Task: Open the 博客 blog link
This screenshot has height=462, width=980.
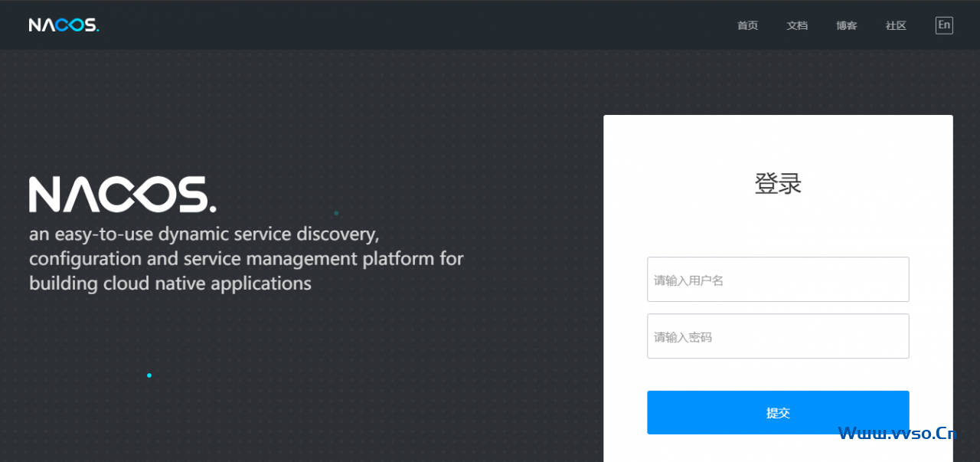Action: click(847, 25)
